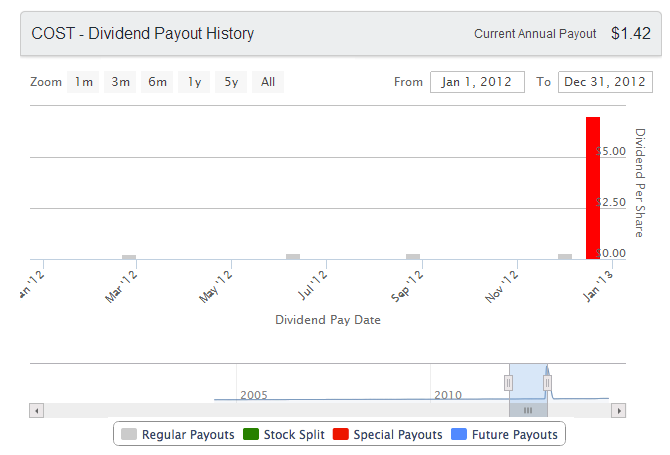Select the December 2012 grey payout bar
The height and width of the screenshot is (455, 670).
pos(565,257)
